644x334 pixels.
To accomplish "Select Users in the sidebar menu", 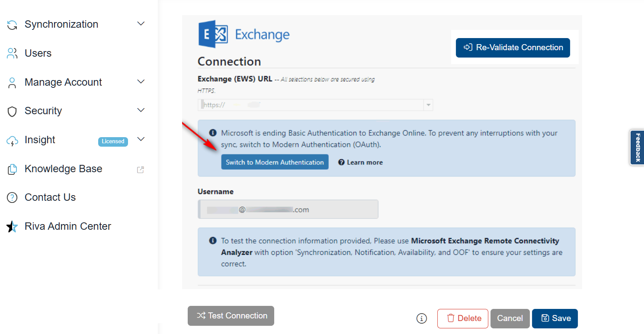I will [x=38, y=53].
